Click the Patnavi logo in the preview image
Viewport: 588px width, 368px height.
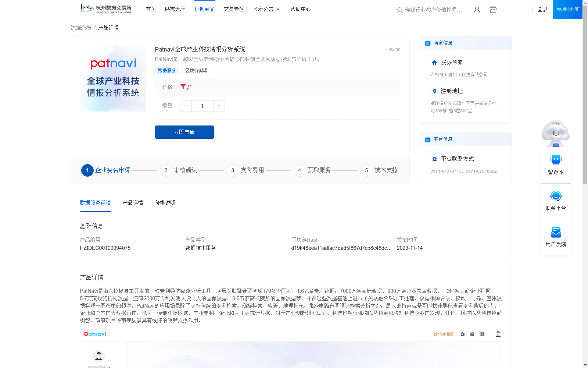pyautogui.click(x=95, y=334)
